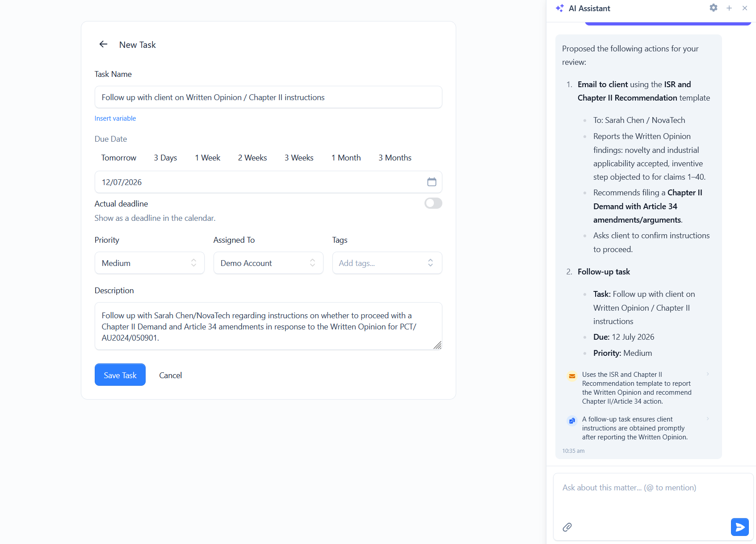This screenshot has height=544, width=756.
Task: Click the blue follow-up task icon
Action: tap(572, 421)
